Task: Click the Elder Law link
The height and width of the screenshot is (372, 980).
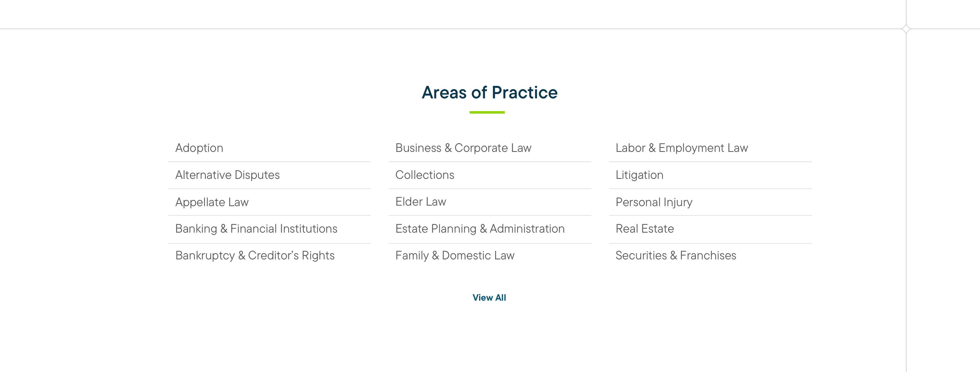Action: [420, 202]
